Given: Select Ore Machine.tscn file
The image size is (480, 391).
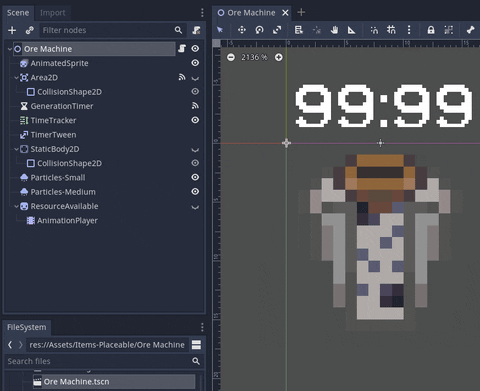Looking at the screenshot, I should tap(114, 381).
